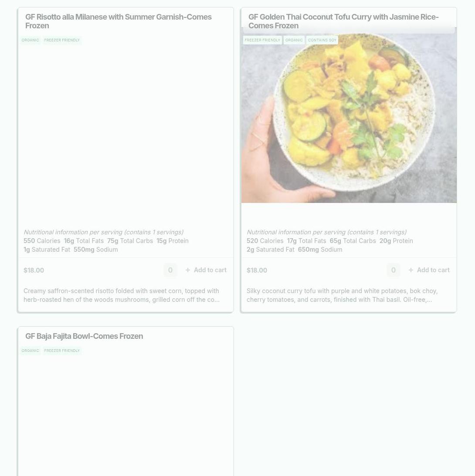
Task: Click the Organic tag on the Tofu Curry card
Action: pyautogui.click(x=294, y=40)
